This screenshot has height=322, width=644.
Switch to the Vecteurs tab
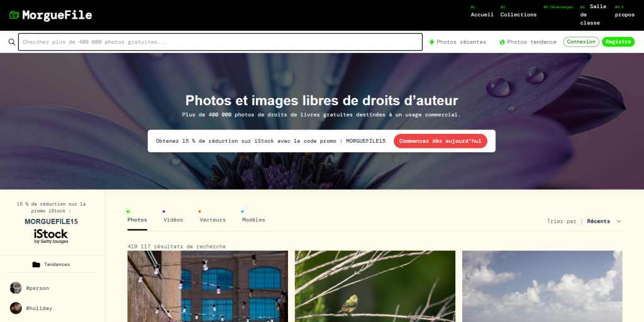[x=213, y=219]
